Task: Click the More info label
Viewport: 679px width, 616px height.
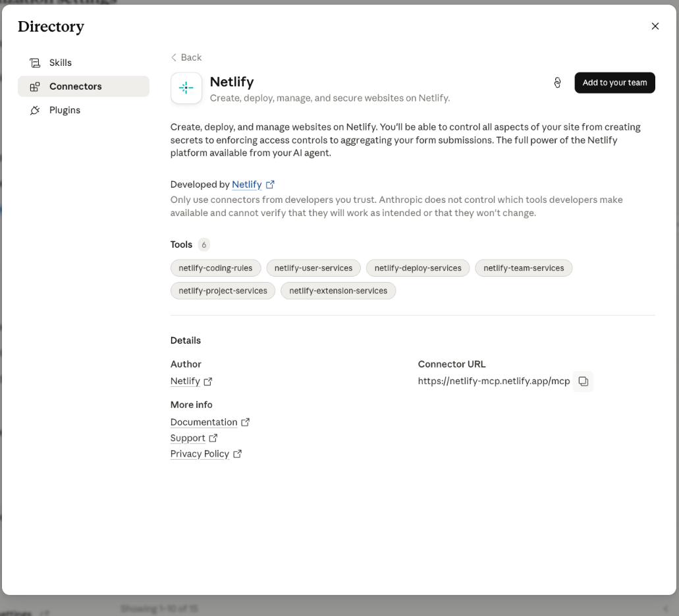Action: pos(192,405)
